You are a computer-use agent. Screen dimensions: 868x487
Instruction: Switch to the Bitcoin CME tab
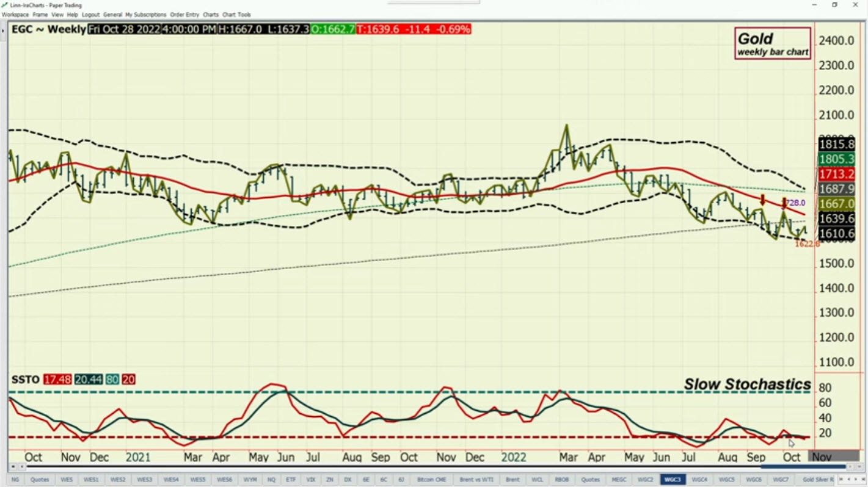pyautogui.click(x=431, y=480)
